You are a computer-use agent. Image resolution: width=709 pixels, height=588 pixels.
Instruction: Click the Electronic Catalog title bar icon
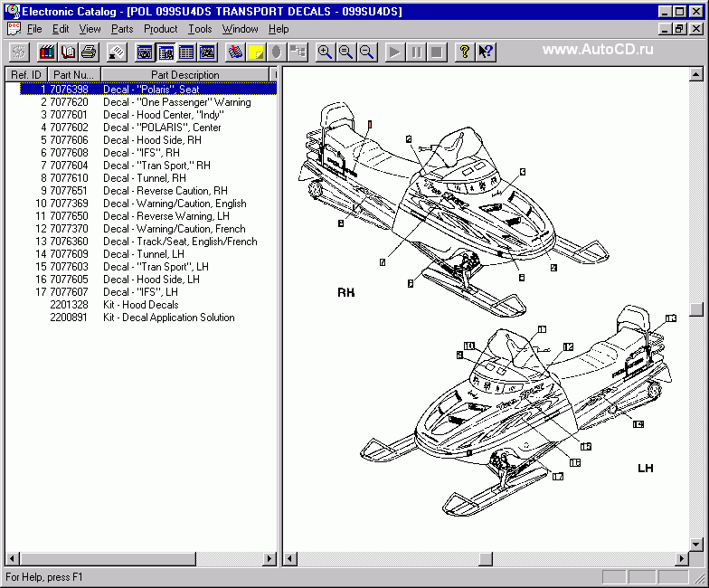(x=13, y=11)
